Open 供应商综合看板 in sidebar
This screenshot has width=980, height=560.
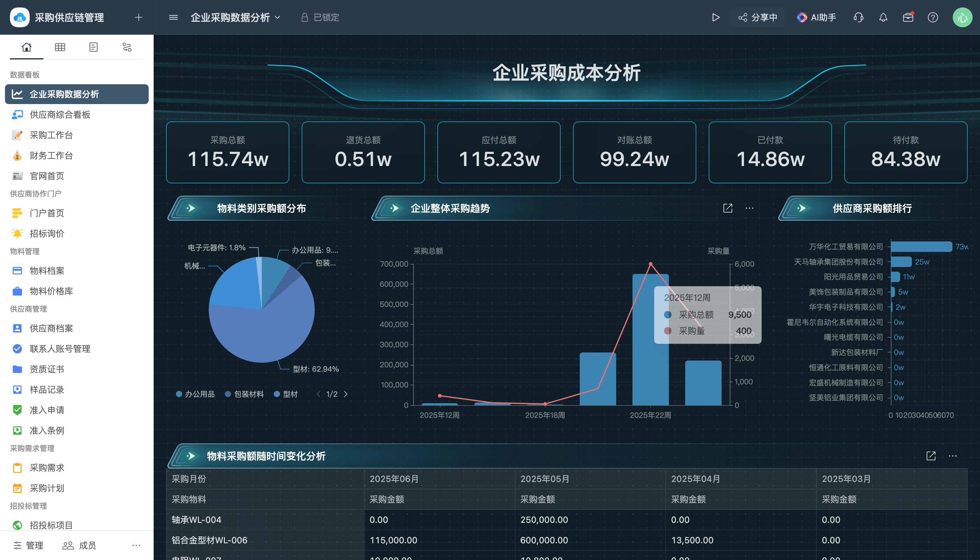[60, 115]
